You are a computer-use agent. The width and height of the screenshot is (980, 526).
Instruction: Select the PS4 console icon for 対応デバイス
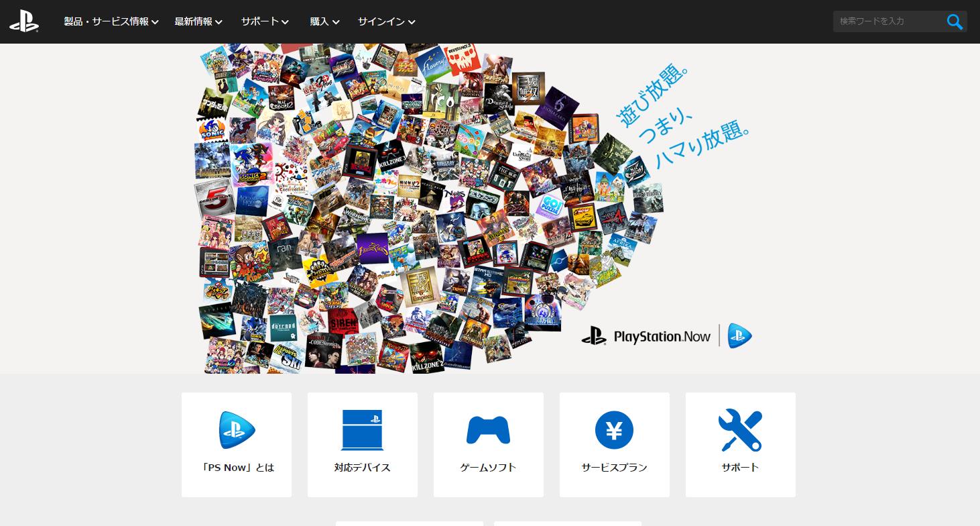tap(362, 430)
